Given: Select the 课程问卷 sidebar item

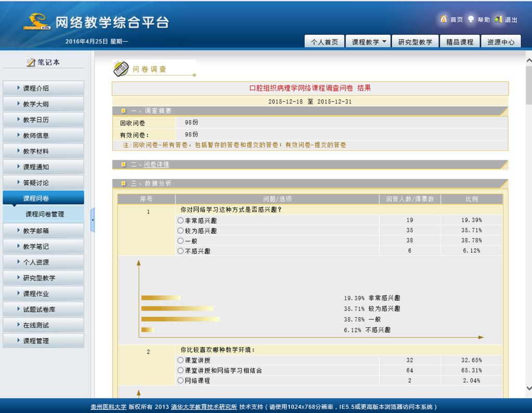Looking at the screenshot, I should click(x=44, y=198).
